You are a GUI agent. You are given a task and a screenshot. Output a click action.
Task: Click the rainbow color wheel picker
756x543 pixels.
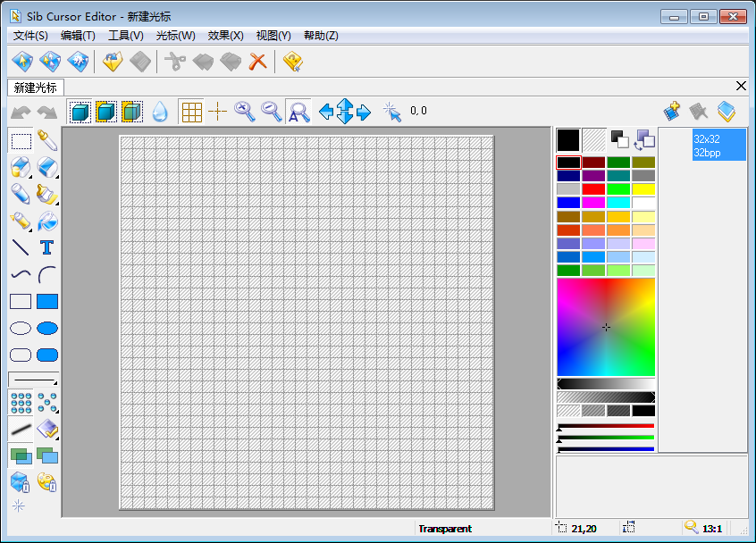[x=606, y=327]
